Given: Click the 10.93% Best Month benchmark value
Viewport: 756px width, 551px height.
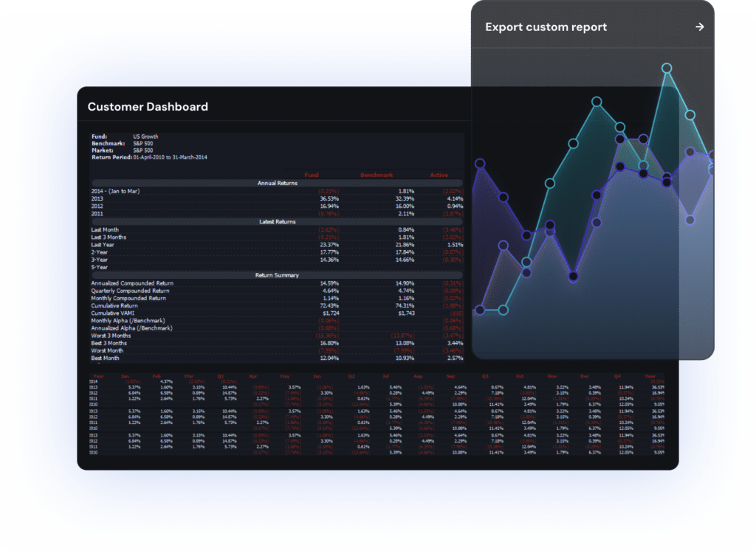Looking at the screenshot, I should point(405,358).
